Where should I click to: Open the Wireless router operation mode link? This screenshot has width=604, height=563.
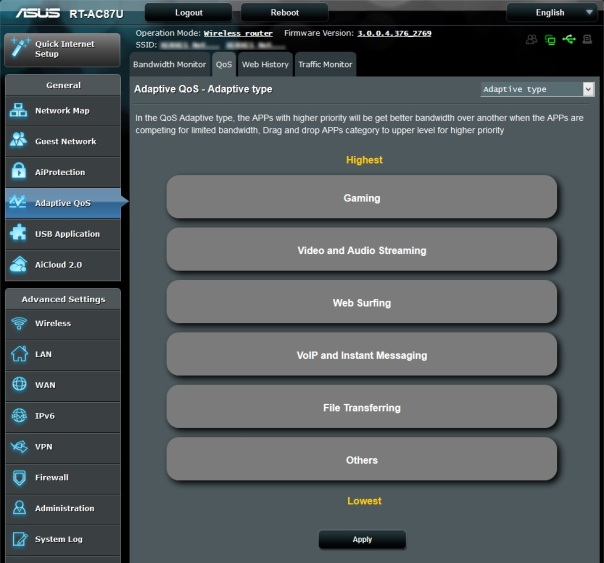tap(238, 34)
